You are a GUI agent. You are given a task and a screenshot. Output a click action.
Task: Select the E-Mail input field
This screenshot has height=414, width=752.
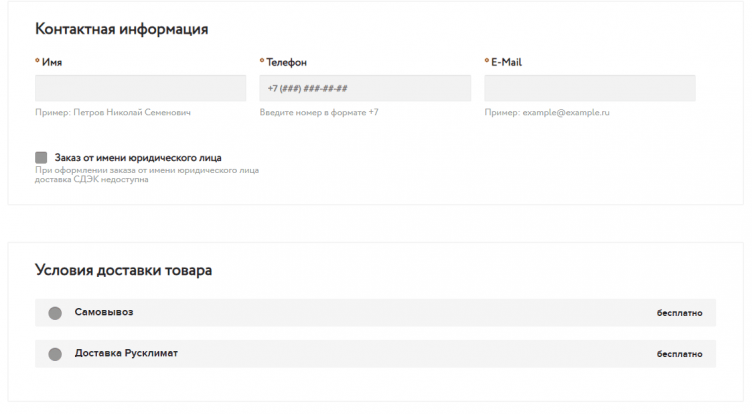coord(590,88)
